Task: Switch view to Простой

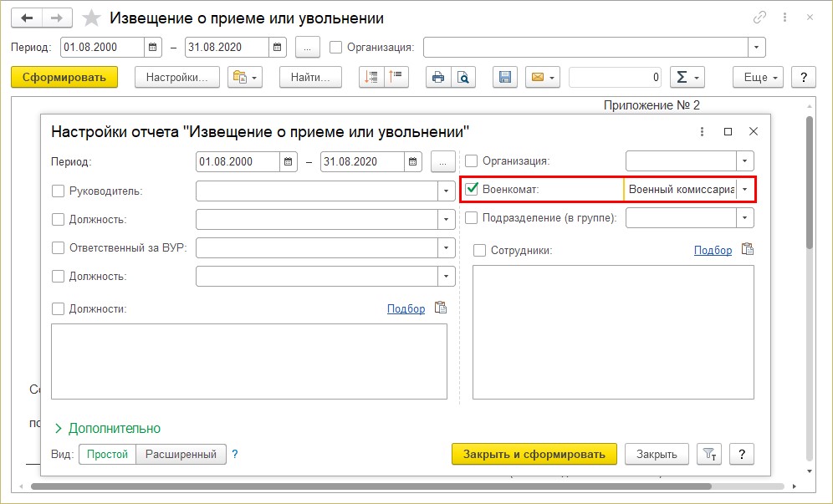Action: coord(107,454)
